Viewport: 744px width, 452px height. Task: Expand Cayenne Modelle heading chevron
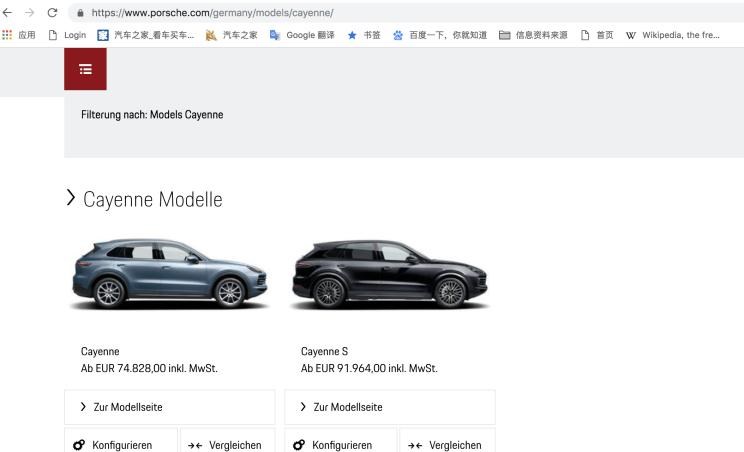tap(71, 198)
